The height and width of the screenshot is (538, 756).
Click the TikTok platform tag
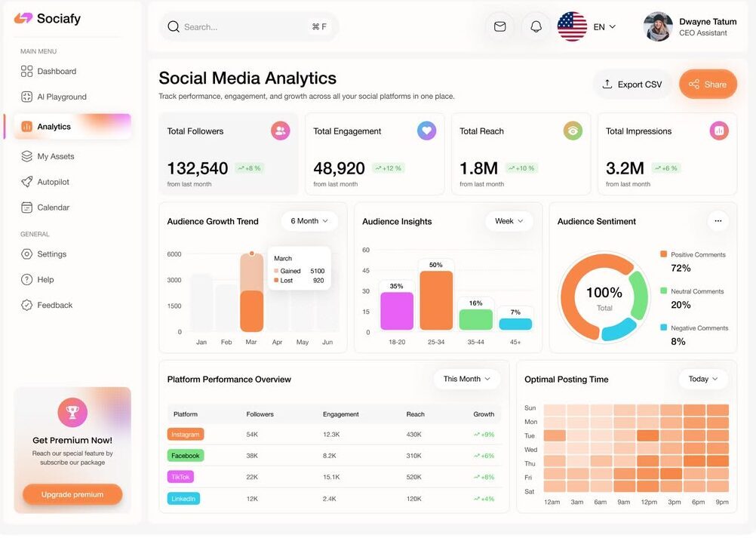(x=180, y=477)
